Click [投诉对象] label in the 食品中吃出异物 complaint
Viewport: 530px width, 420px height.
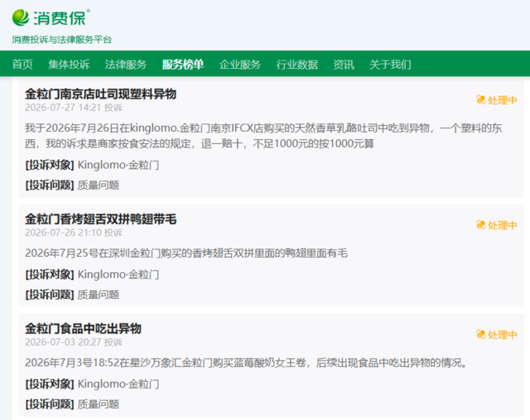50,384
